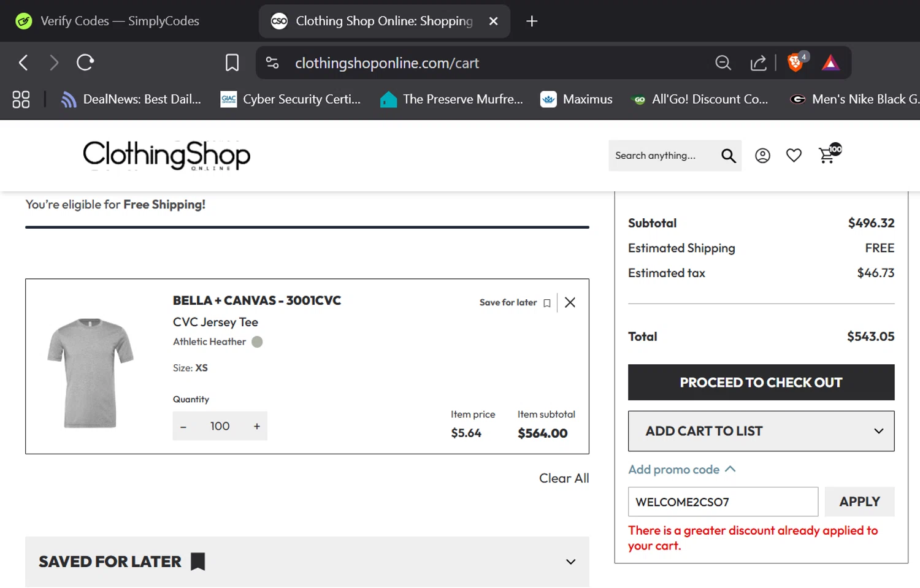The width and height of the screenshot is (920, 588).
Task: Collapse the Add promo code section
Action: [682, 470]
